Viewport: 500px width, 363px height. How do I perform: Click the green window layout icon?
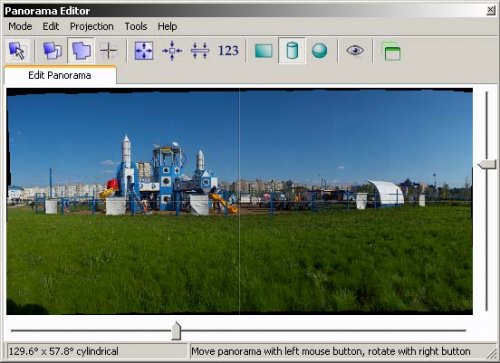click(x=391, y=51)
